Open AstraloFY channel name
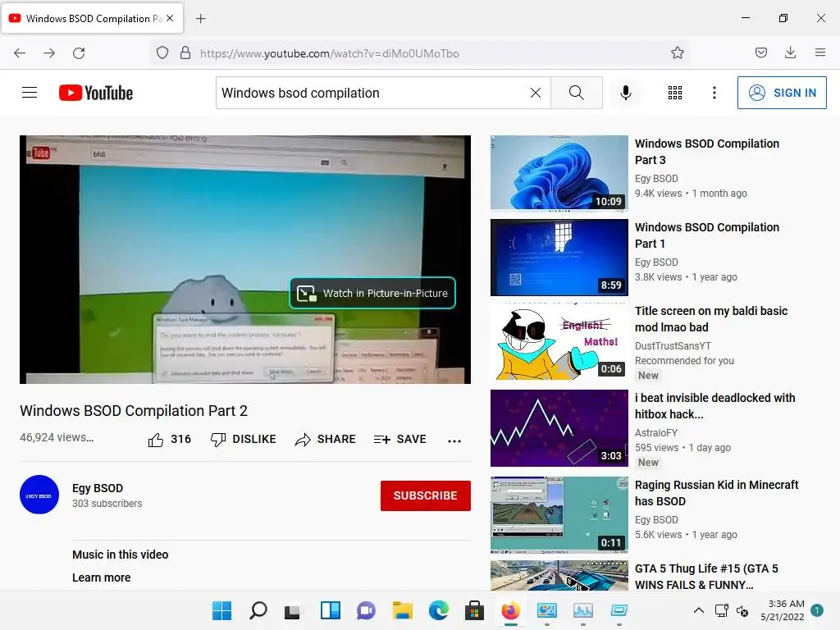This screenshot has height=630, width=840. [x=656, y=433]
